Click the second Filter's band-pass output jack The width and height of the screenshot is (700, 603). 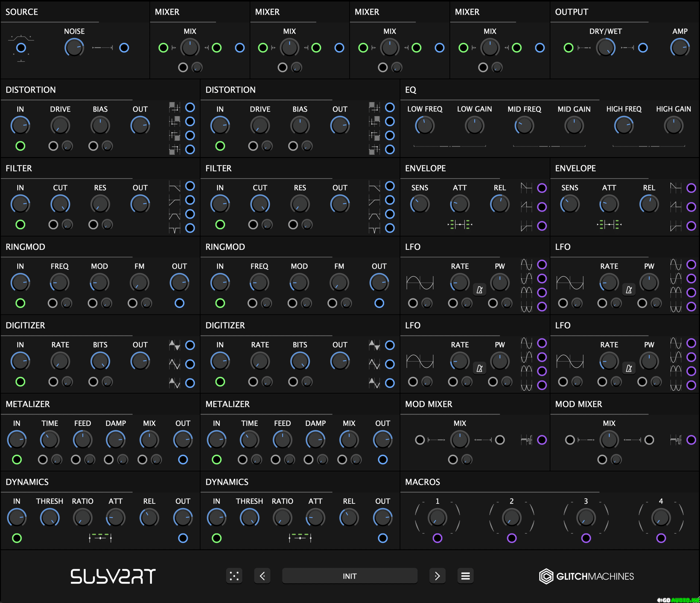coord(390,214)
